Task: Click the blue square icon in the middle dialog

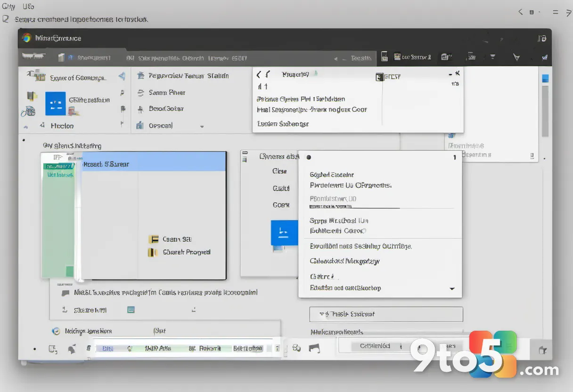Action: click(284, 233)
